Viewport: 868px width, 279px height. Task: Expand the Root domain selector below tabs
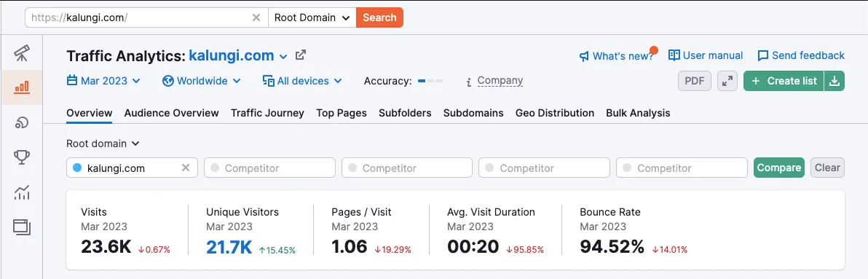point(103,144)
